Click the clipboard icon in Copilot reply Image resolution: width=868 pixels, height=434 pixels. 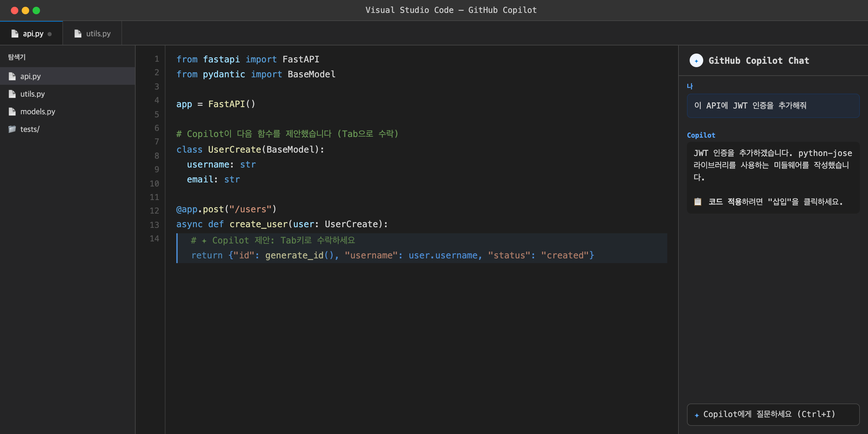(x=698, y=201)
